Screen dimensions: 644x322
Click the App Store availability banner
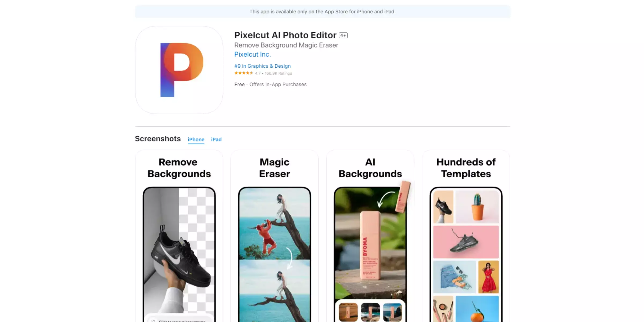point(323,12)
